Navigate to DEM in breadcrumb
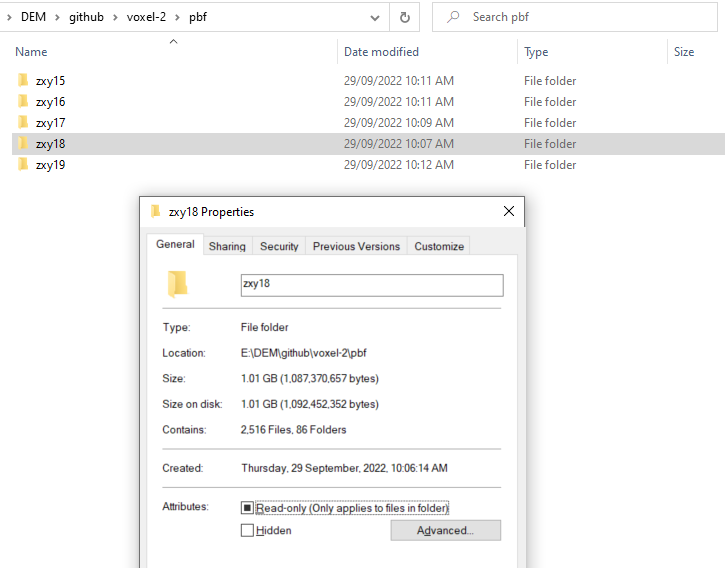725x568 pixels. coord(33,17)
